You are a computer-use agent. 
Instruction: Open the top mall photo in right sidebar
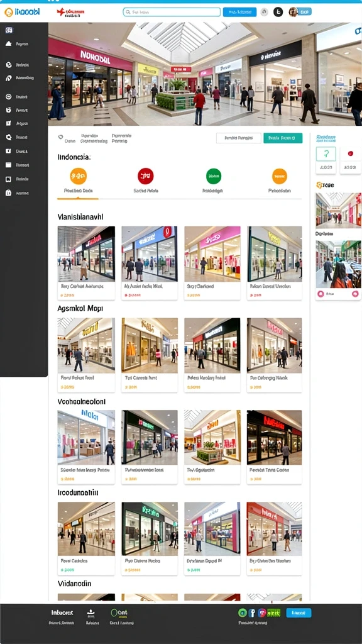(338, 210)
